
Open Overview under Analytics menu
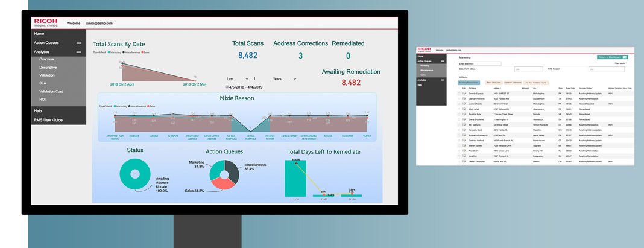click(47, 59)
